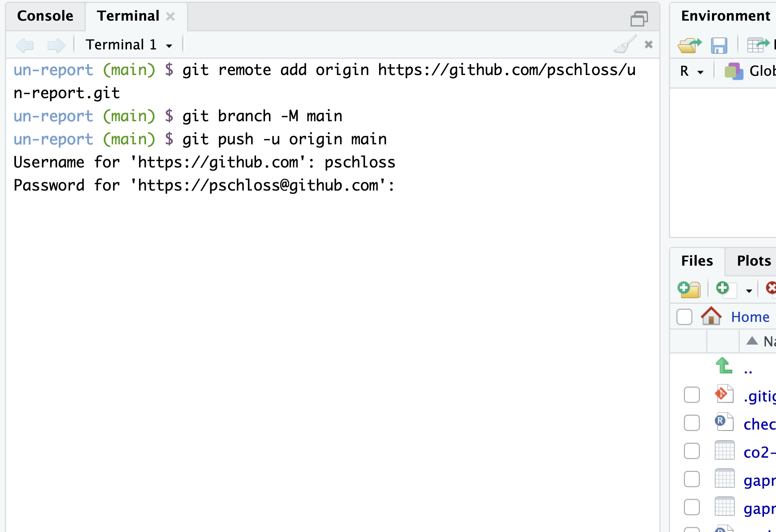Click the clear terminal broom icon
Screen dimensions: 776x532
click(x=625, y=44)
